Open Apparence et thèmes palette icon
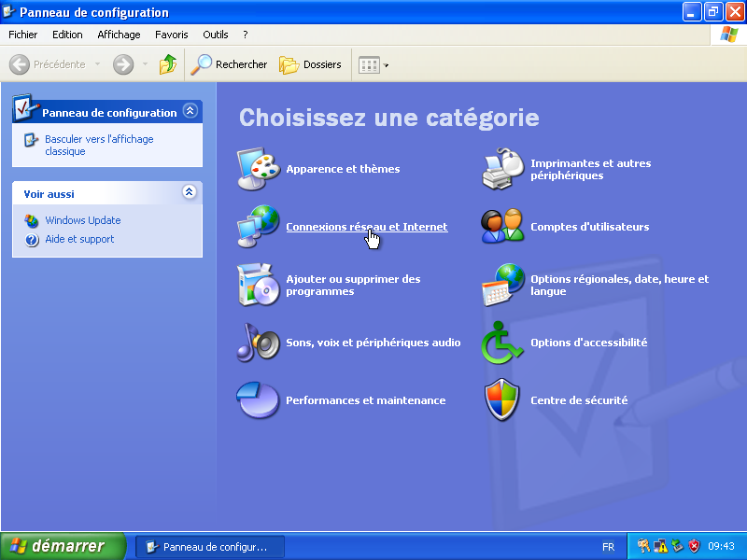 [259, 169]
